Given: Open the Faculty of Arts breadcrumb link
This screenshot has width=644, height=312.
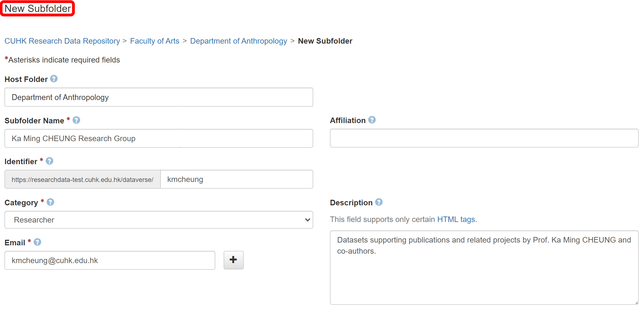Looking at the screenshot, I should click(x=155, y=41).
